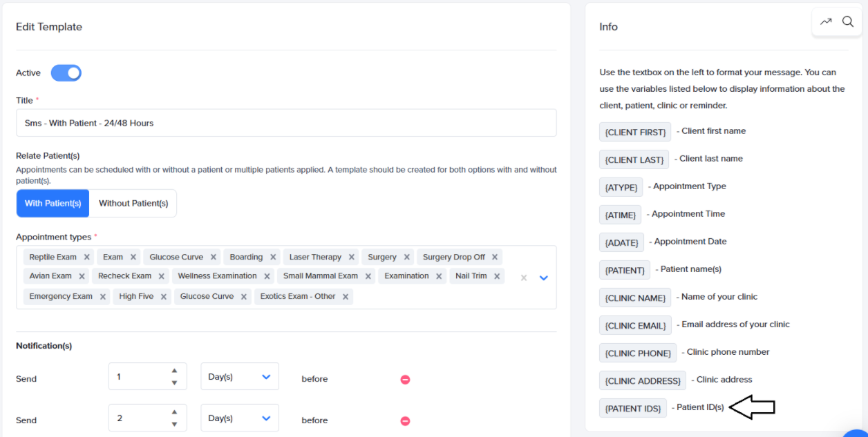Remove the High Five tag

point(164,297)
